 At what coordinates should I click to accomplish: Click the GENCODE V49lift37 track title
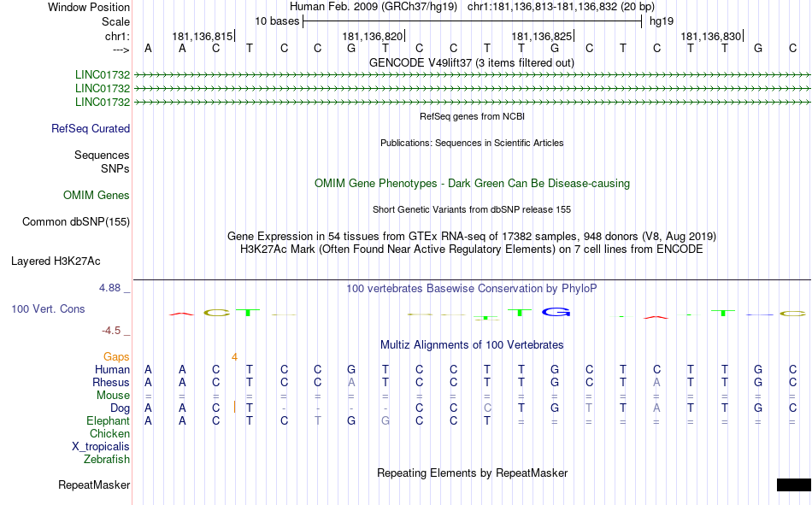pos(472,62)
